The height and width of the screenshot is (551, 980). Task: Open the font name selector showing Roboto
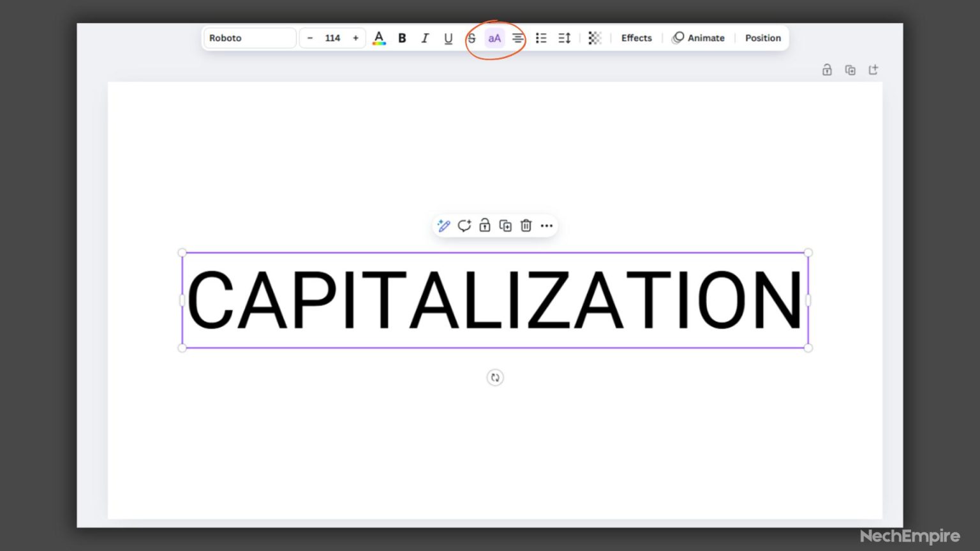(x=249, y=38)
